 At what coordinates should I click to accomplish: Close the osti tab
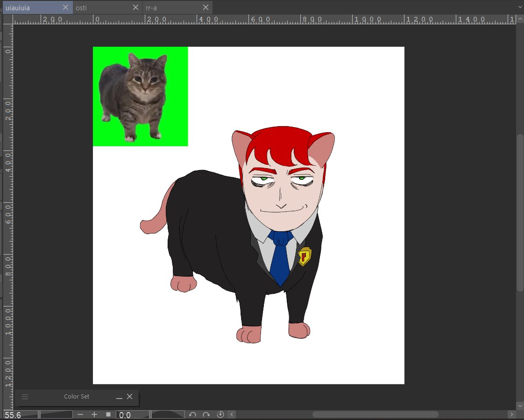point(135,7)
